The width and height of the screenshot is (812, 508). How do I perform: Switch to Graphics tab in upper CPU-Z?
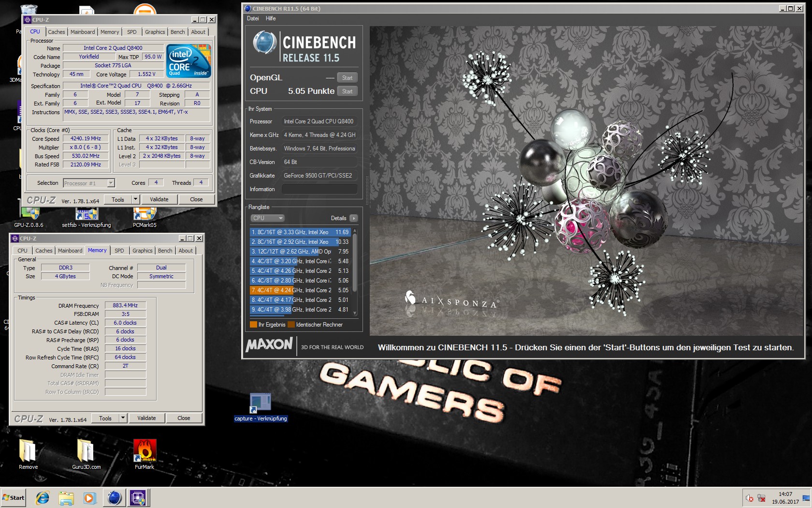155,32
